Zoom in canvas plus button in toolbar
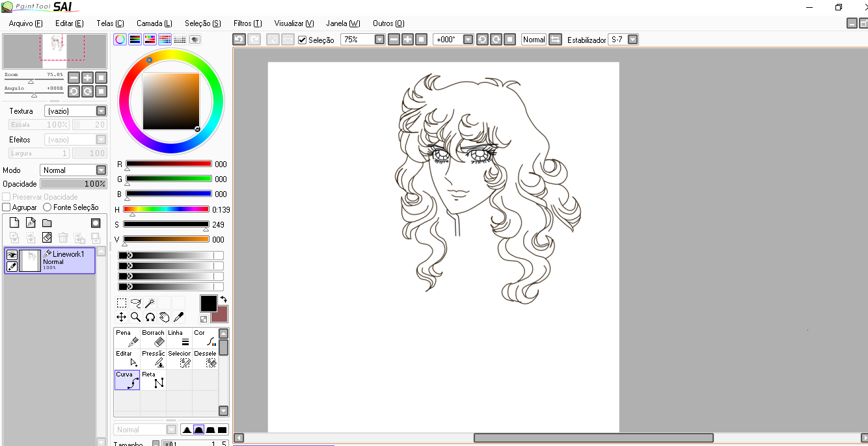 pyautogui.click(x=407, y=40)
